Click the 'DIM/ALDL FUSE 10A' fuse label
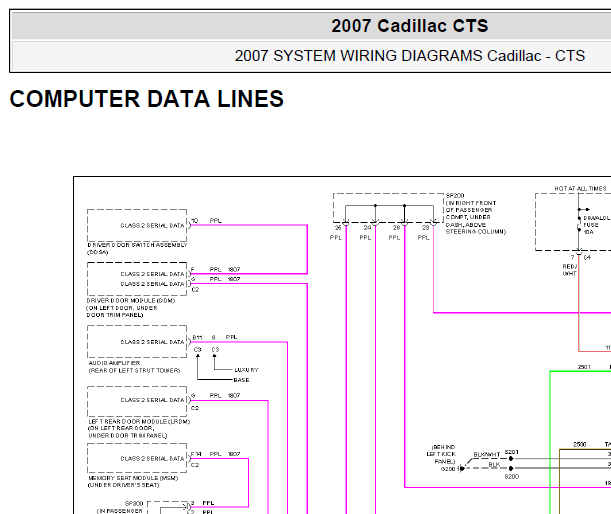The width and height of the screenshot is (611, 514). click(x=596, y=225)
